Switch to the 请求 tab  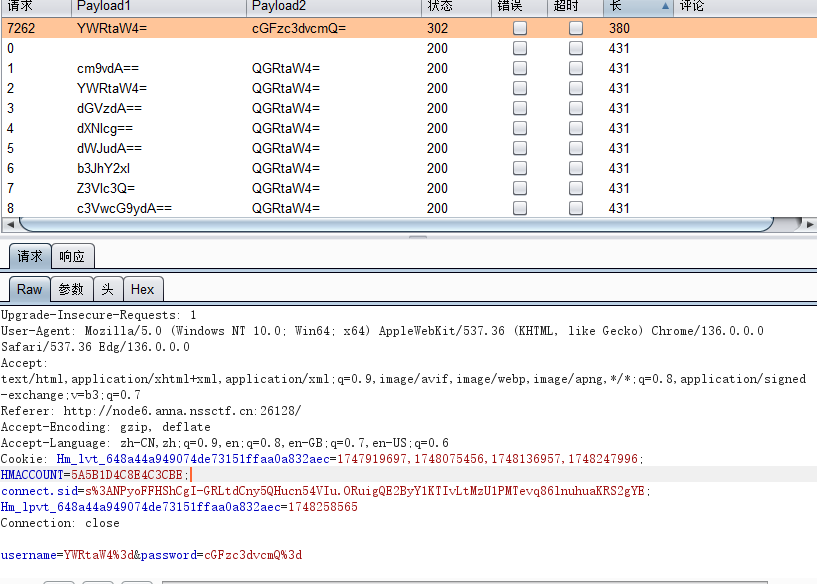30,256
